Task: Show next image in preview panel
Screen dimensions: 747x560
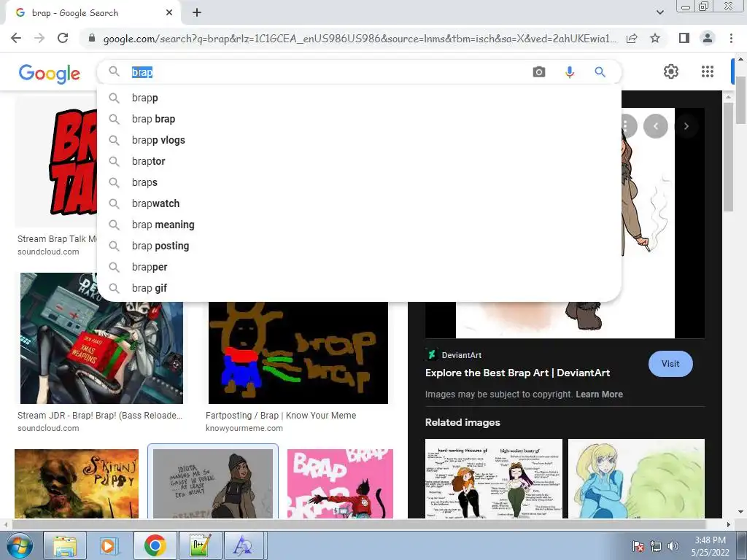Action: point(686,126)
